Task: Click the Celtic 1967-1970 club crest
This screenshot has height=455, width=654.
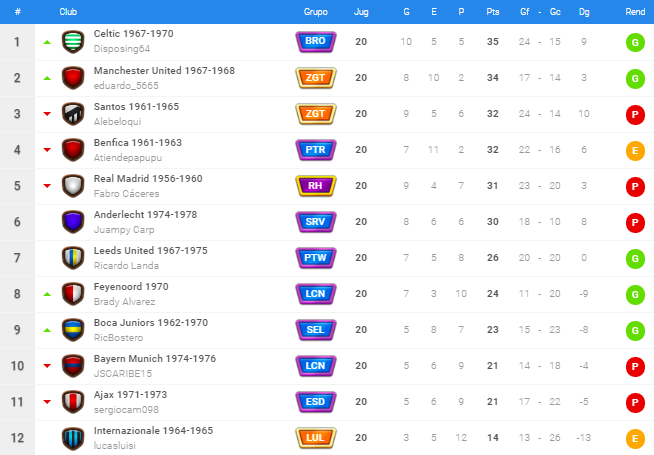Action: pos(73,42)
